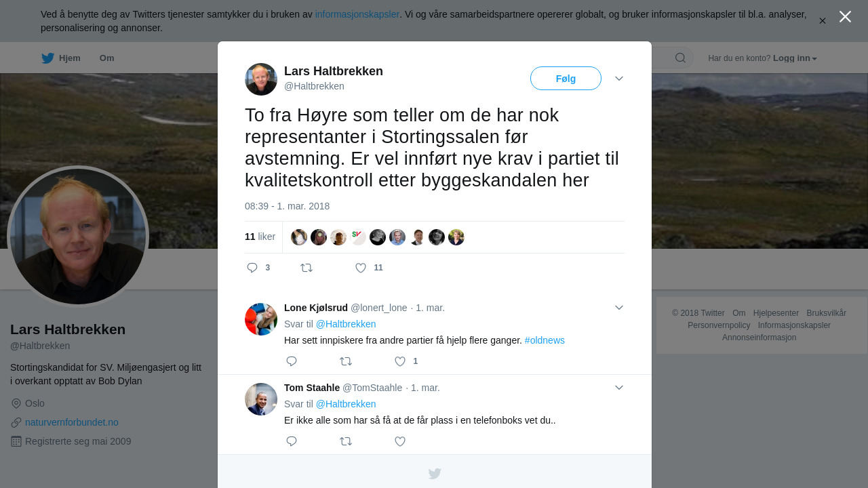The width and height of the screenshot is (868, 488).
Task: Open the Om menu item
Action: [x=106, y=58]
